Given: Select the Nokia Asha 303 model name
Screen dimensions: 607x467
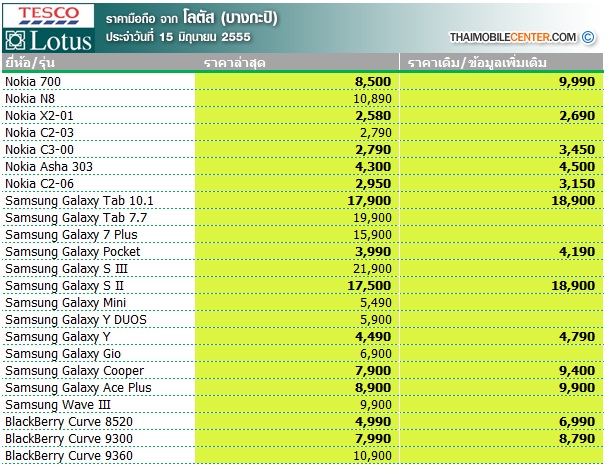Looking at the screenshot, I should tap(49, 167).
